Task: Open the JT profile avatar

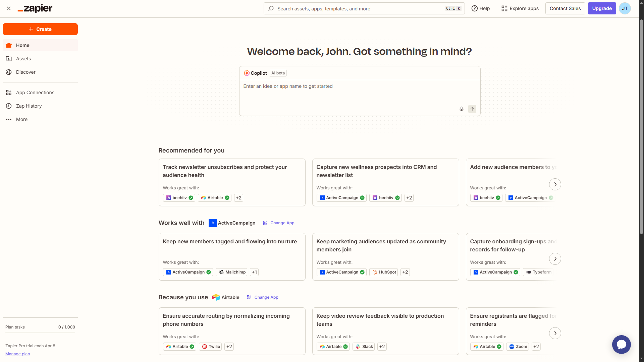Action: coord(625,8)
